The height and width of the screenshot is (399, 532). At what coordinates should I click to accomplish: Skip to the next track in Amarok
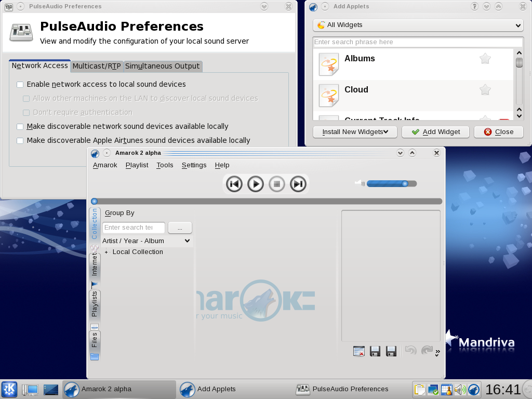[x=298, y=184]
